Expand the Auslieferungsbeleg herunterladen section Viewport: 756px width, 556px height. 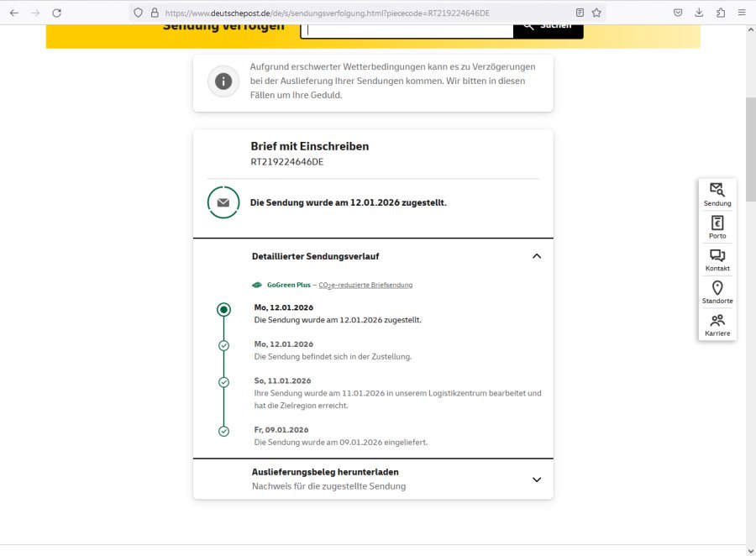(x=537, y=480)
